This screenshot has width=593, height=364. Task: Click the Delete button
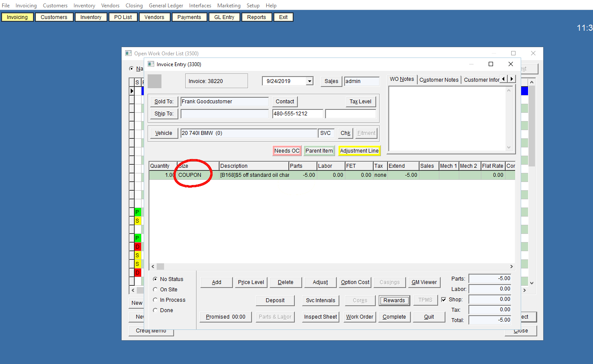pos(286,282)
